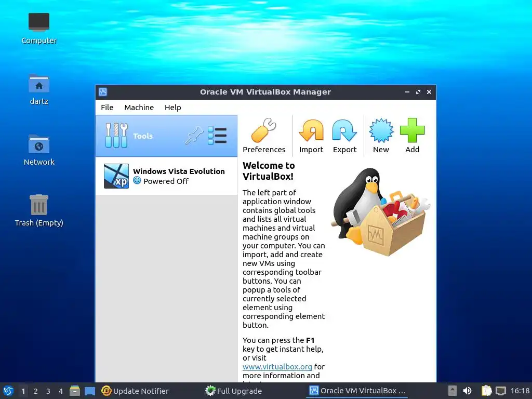Image resolution: width=532 pixels, height=399 pixels.
Task: Click the green Add machine icon
Action: click(x=412, y=136)
